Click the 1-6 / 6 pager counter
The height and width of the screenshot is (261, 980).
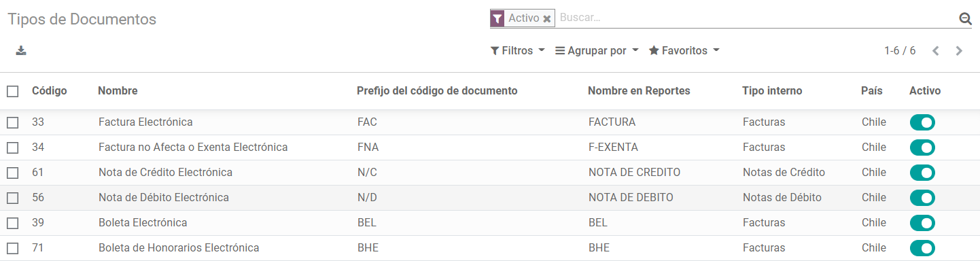coord(900,51)
